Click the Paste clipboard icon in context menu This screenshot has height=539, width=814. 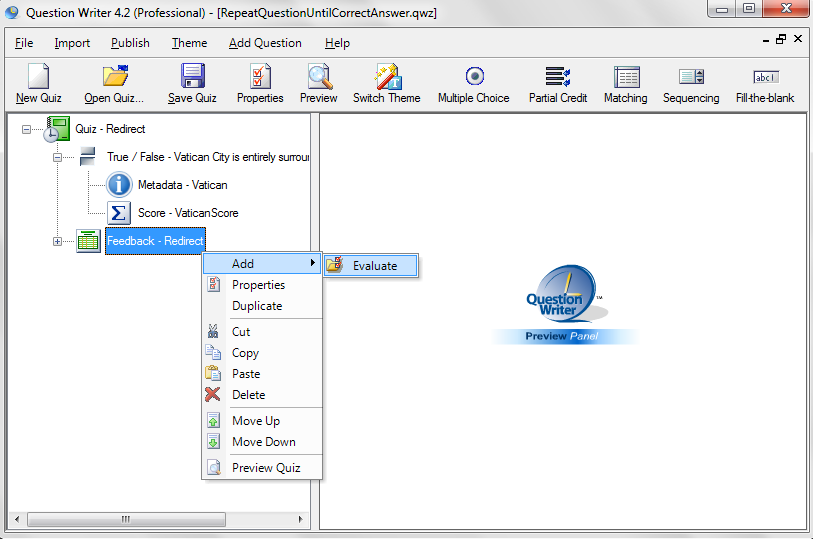[213, 373]
